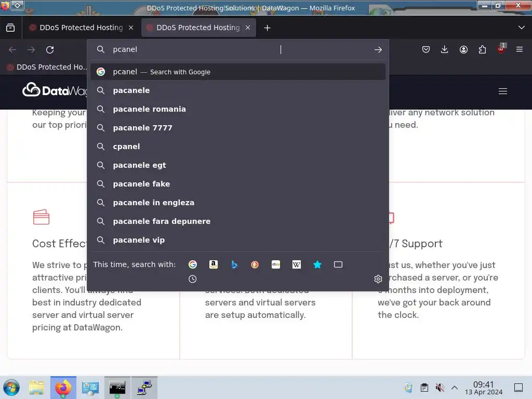This screenshot has height=399, width=532.
Task: Open Firefox application menu
Action: [520, 49]
